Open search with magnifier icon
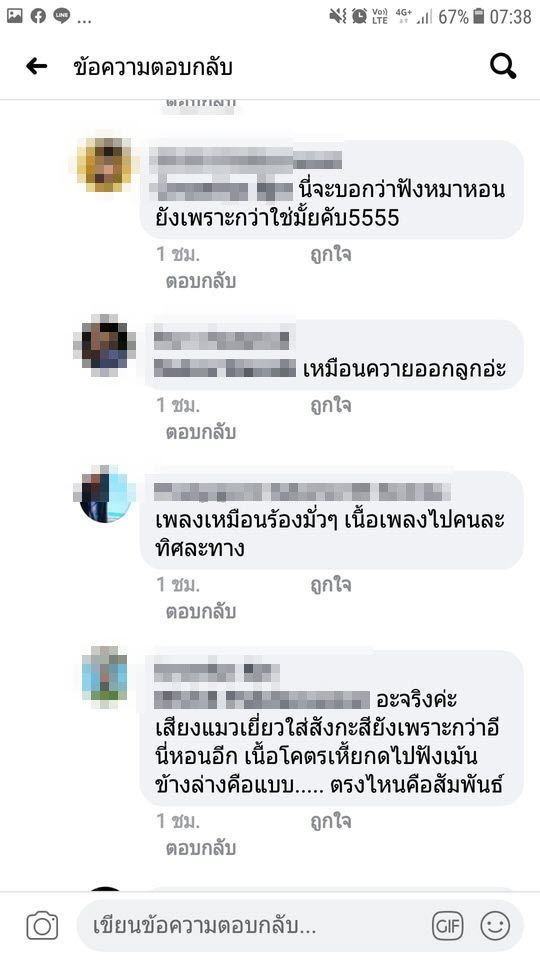This screenshot has width=540, height=960. 503,67
